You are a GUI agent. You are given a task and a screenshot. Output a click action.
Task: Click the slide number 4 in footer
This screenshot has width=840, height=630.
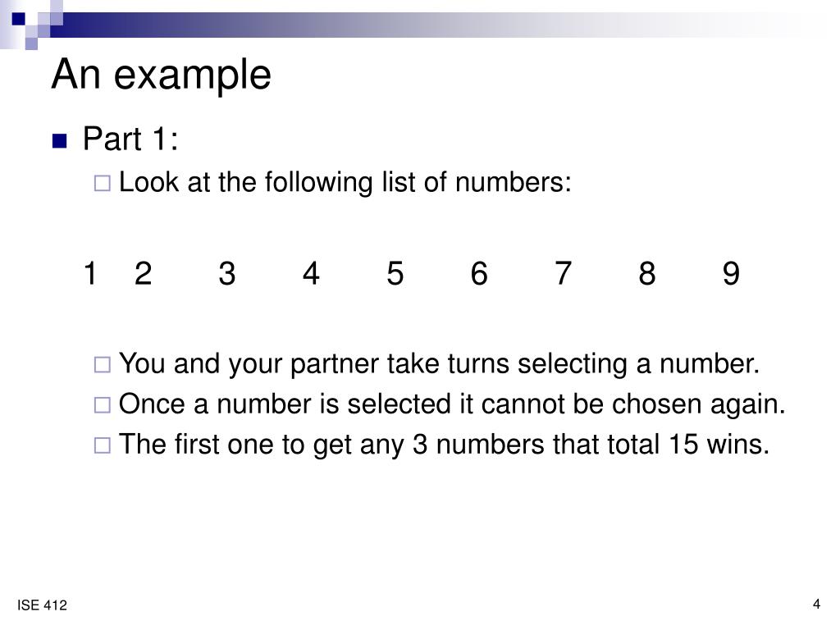816,605
